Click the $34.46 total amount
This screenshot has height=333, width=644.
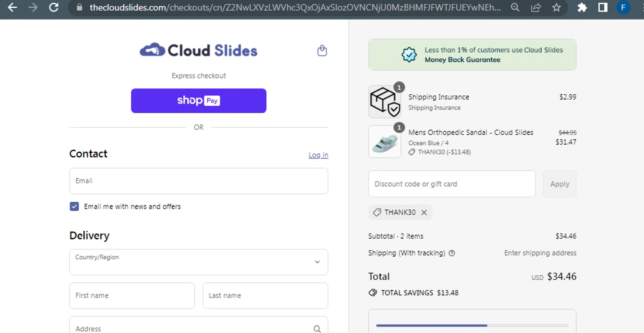562,277
